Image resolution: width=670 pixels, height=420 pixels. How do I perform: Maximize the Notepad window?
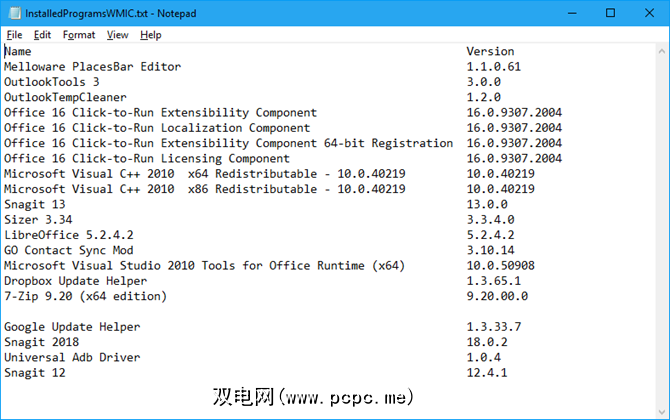tap(607, 13)
